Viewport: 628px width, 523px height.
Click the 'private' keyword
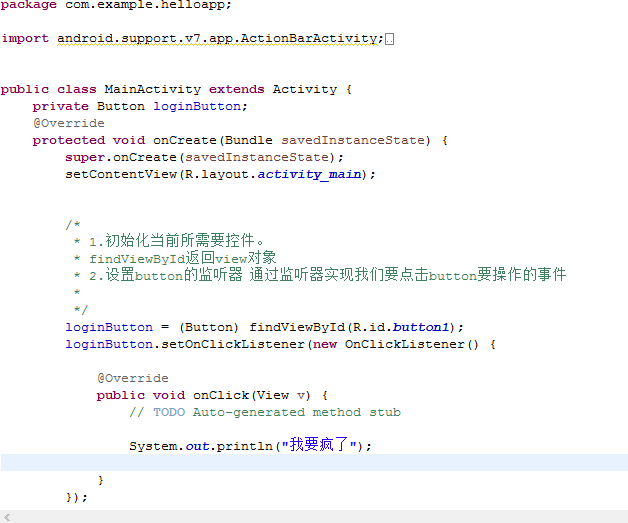coord(60,107)
